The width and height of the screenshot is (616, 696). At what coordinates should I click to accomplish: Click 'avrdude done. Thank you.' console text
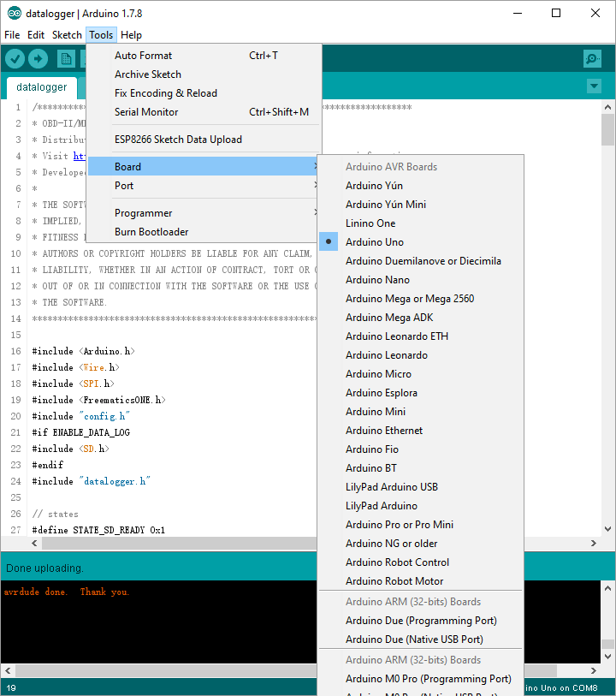pos(67,592)
